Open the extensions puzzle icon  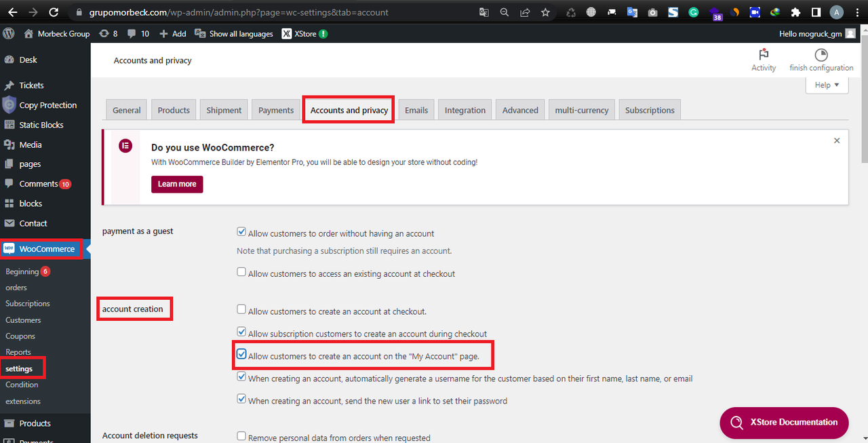795,12
